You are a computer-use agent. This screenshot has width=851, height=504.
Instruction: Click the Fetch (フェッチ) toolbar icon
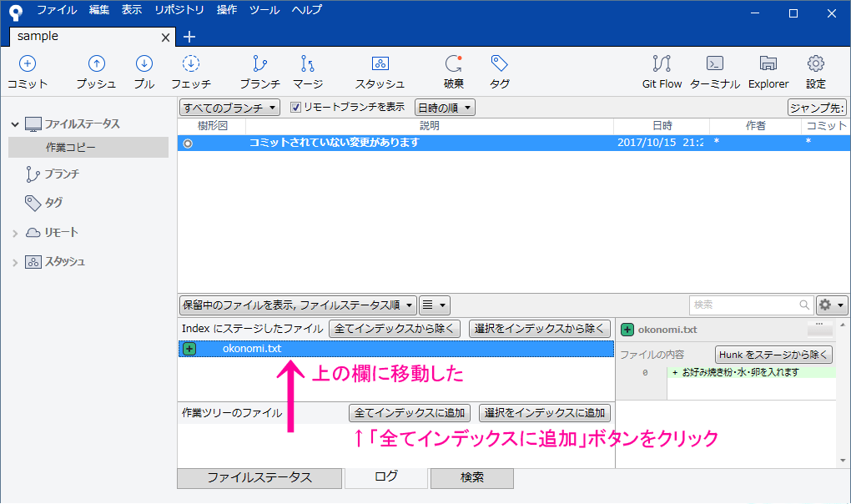click(x=190, y=63)
